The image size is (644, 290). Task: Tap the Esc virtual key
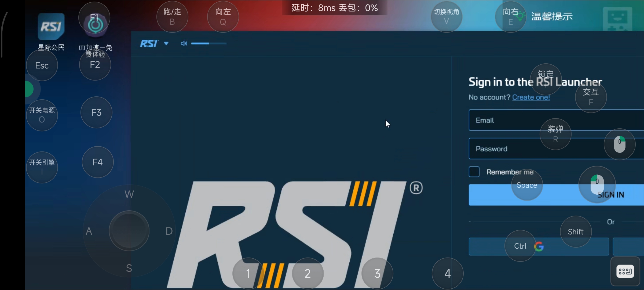(x=42, y=65)
